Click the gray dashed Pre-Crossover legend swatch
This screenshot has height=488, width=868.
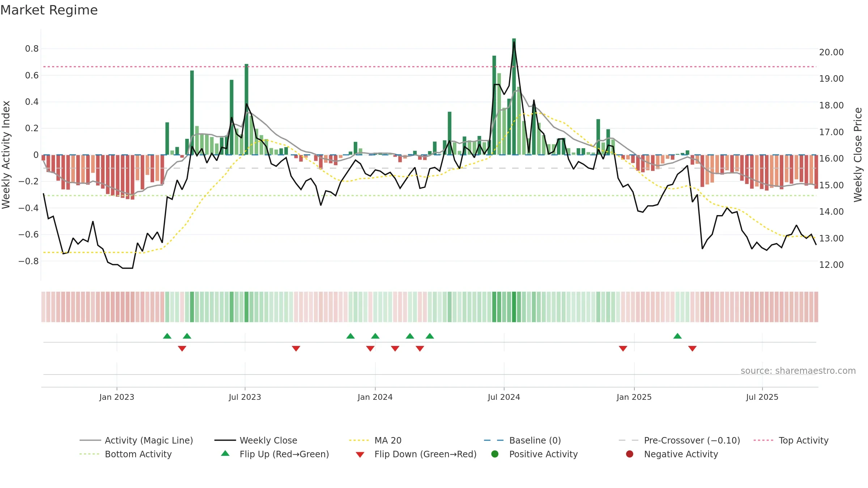coord(629,440)
